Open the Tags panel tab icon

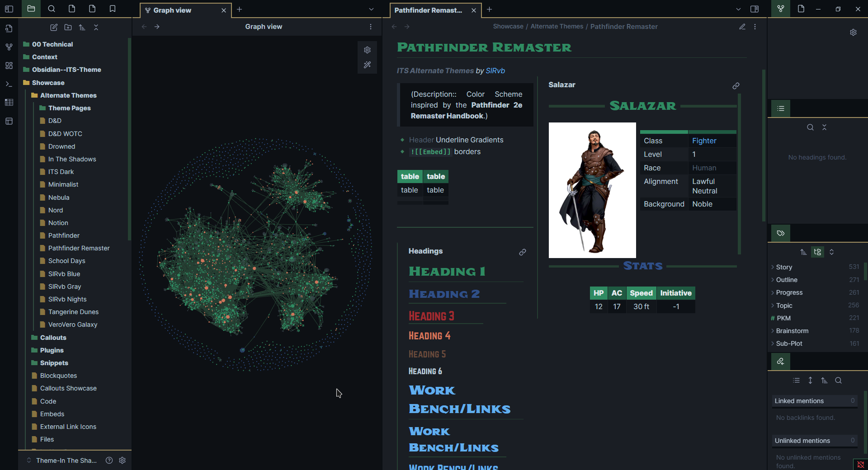click(781, 233)
